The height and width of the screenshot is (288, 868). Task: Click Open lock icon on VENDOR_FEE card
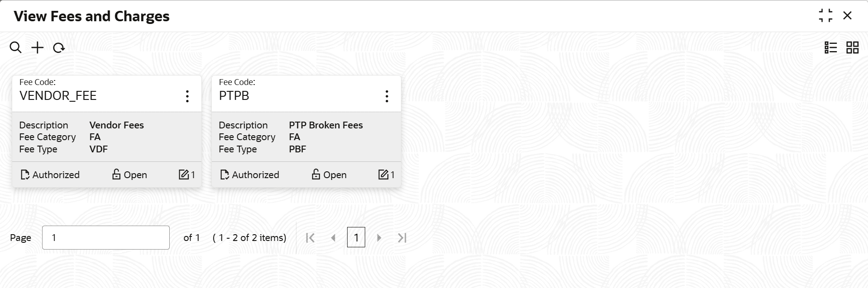[x=116, y=175]
